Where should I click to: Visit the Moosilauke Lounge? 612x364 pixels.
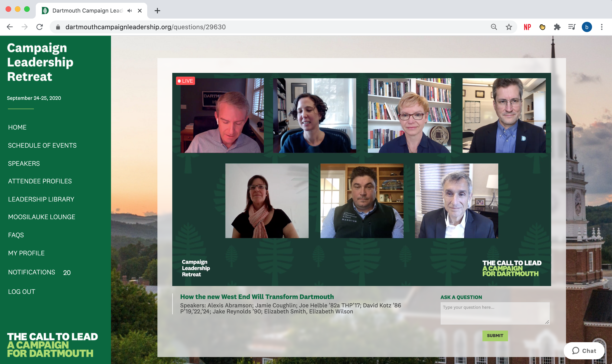click(42, 217)
